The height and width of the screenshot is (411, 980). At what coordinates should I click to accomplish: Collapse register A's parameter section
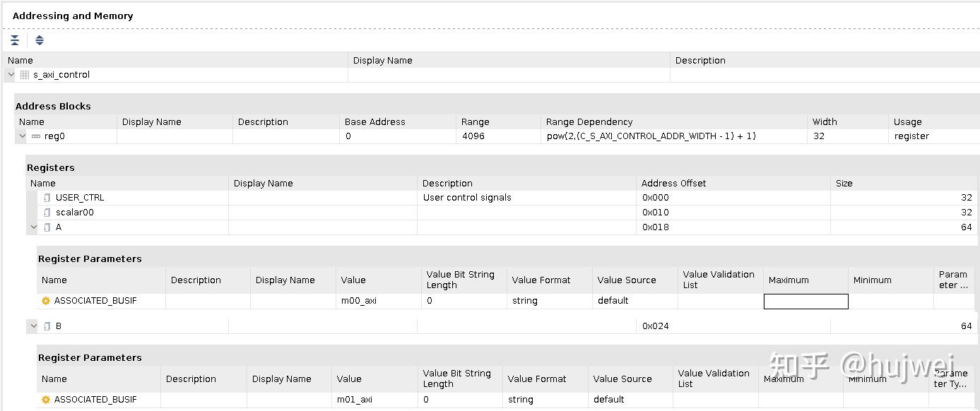[33, 227]
